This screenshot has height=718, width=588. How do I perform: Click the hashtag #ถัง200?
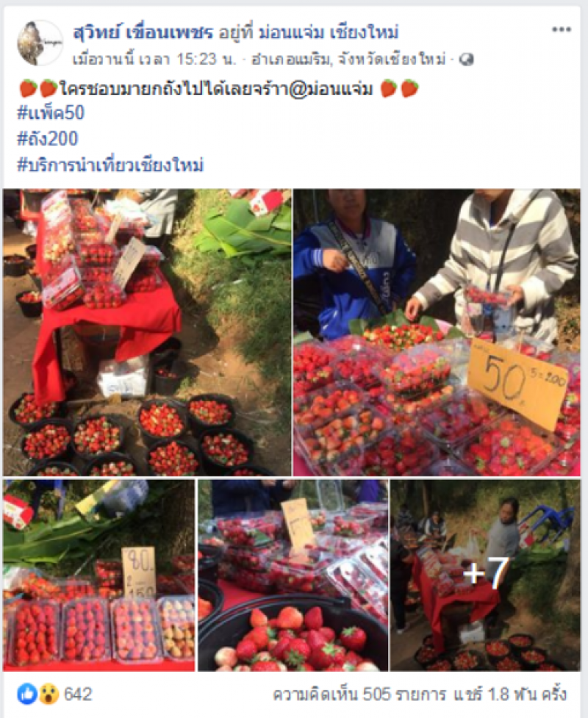point(48,138)
